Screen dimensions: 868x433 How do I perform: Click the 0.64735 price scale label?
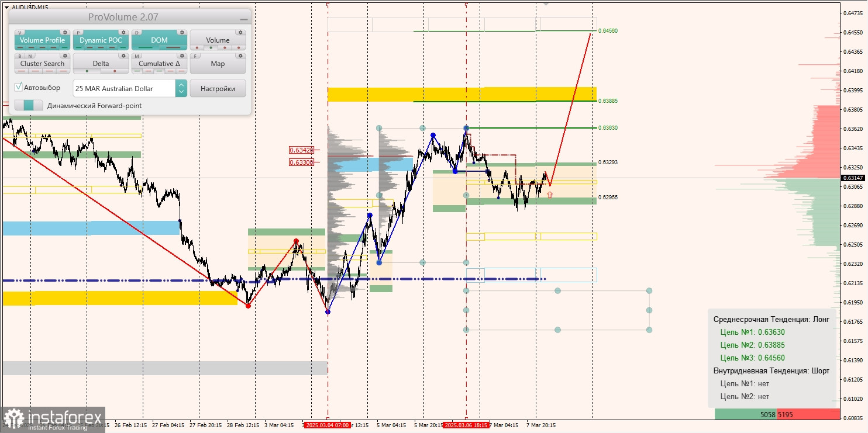tap(854, 13)
